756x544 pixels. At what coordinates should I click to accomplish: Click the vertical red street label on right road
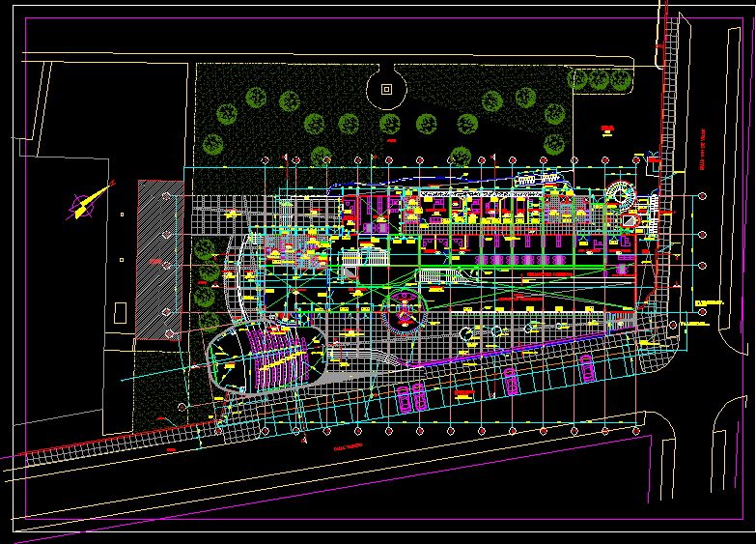pyautogui.click(x=704, y=149)
